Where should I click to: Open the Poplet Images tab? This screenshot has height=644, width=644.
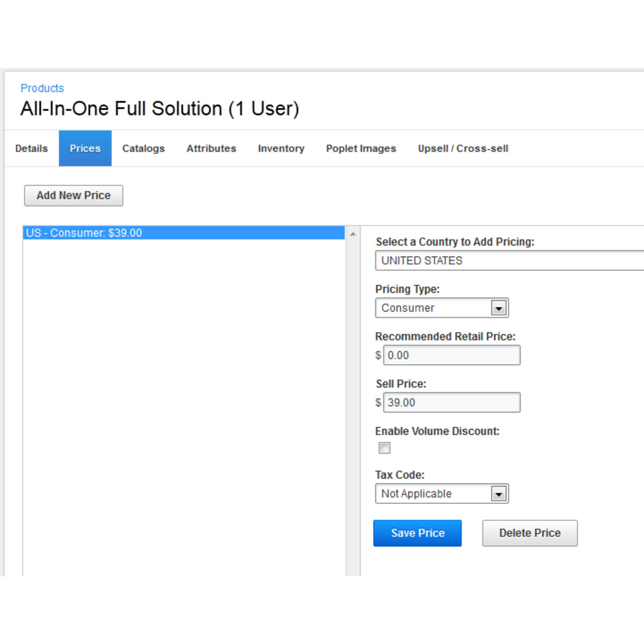tap(361, 148)
